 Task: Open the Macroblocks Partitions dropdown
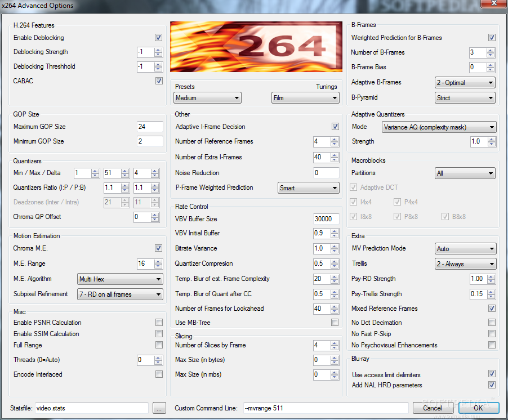click(x=465, y=173)
